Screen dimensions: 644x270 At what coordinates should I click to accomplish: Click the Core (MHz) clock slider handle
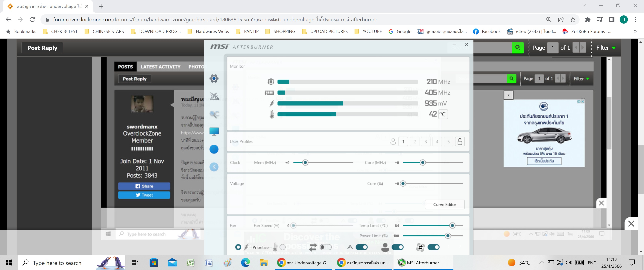pyautogui.click(x=423, y=163)
